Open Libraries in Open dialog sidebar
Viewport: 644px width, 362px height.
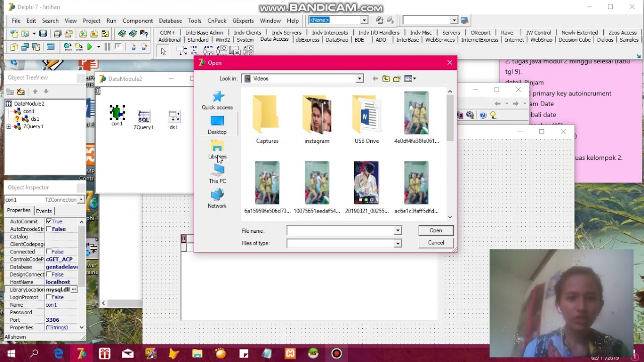[217, 150]
